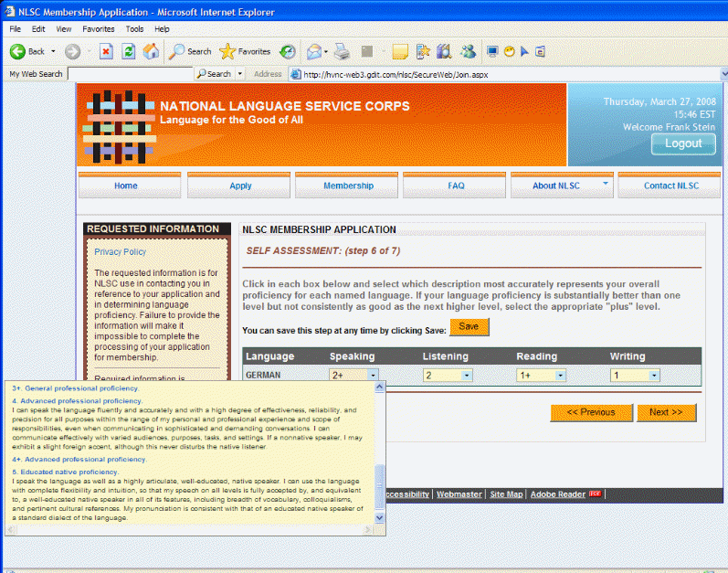This screenshot has width=728, height=573.
Task: Go to the Home navigation tab
Action: click(x=130, y=186)
